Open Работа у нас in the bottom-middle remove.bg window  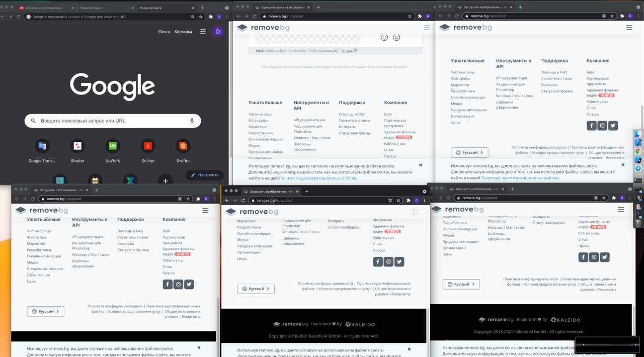[383, 238]
